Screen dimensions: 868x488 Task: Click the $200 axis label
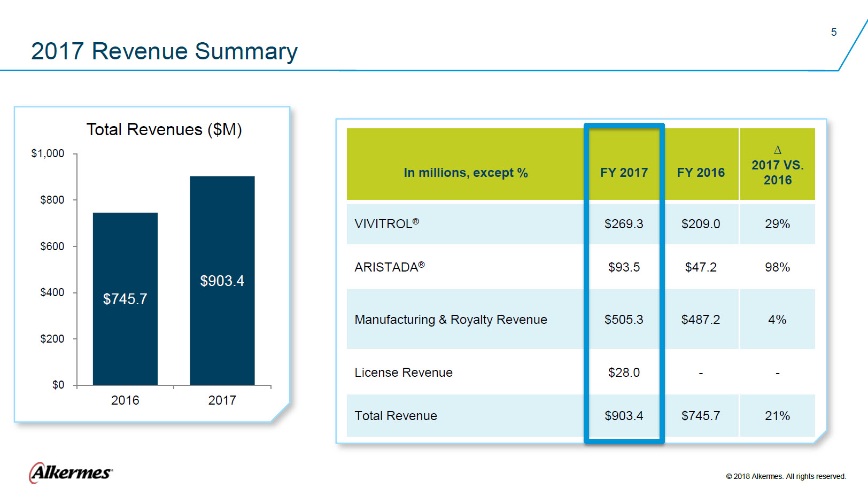pos(52,339)
